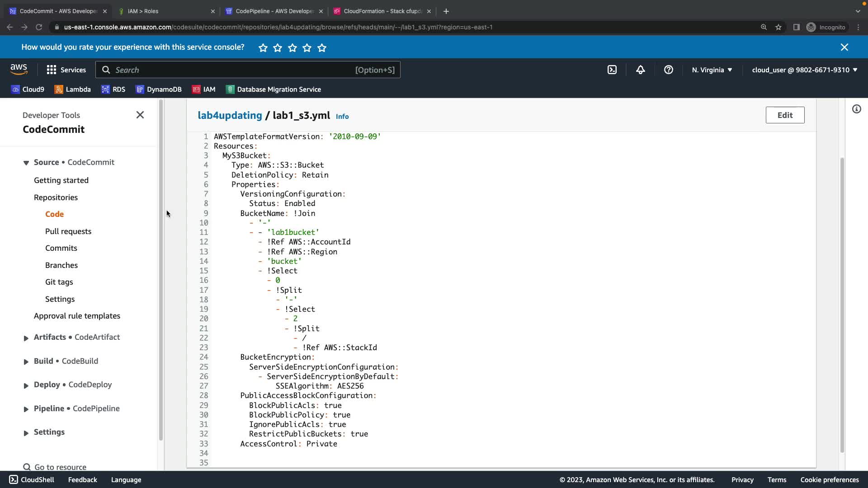This screenshot has width=868, height=488.
Task: Close the Developer Tools sidebar
Action: pos(140,115)
